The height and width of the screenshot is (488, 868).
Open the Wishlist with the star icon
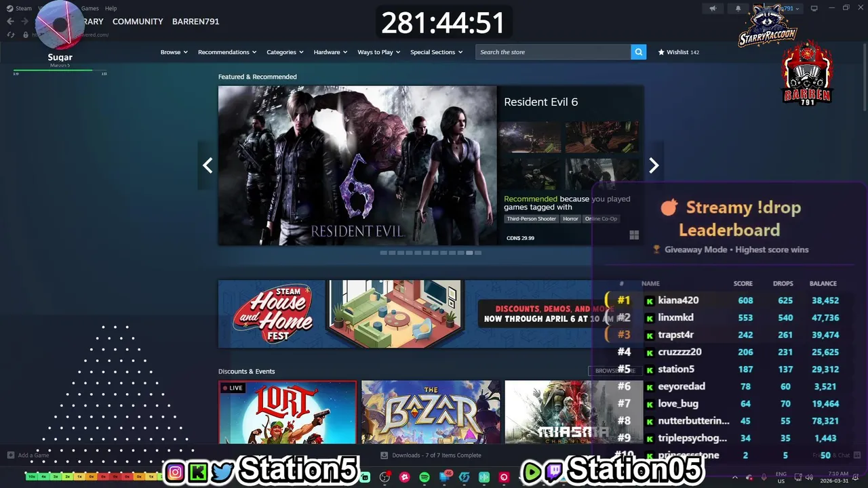(x=678, y=52)
